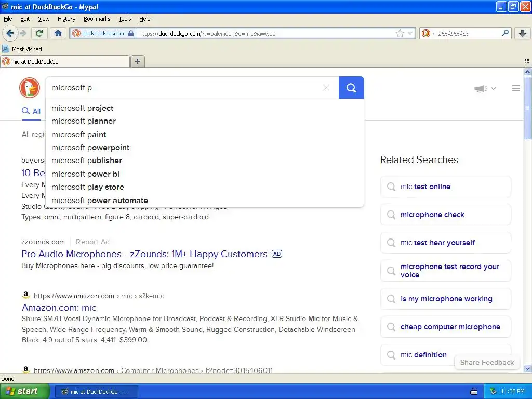Choose suggestion microsoft power automate
The image size is (532, 399).
(x=205, y=201)
